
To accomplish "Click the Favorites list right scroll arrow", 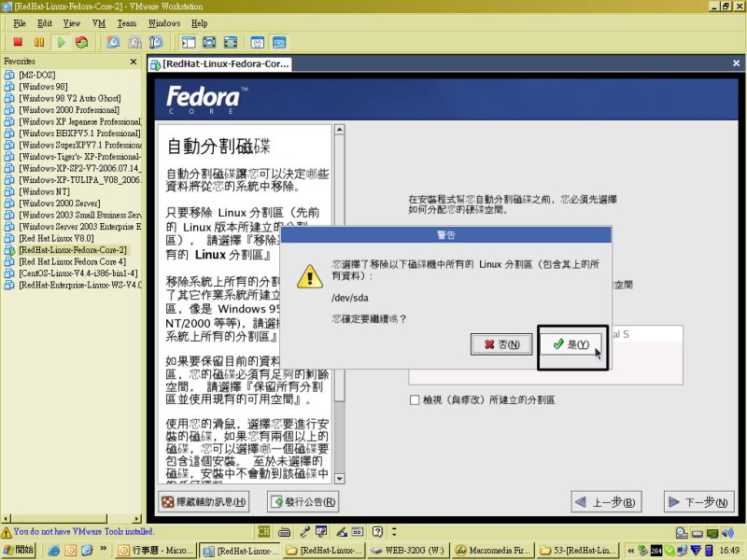I will pyautogui.click(x=137, y=519).
